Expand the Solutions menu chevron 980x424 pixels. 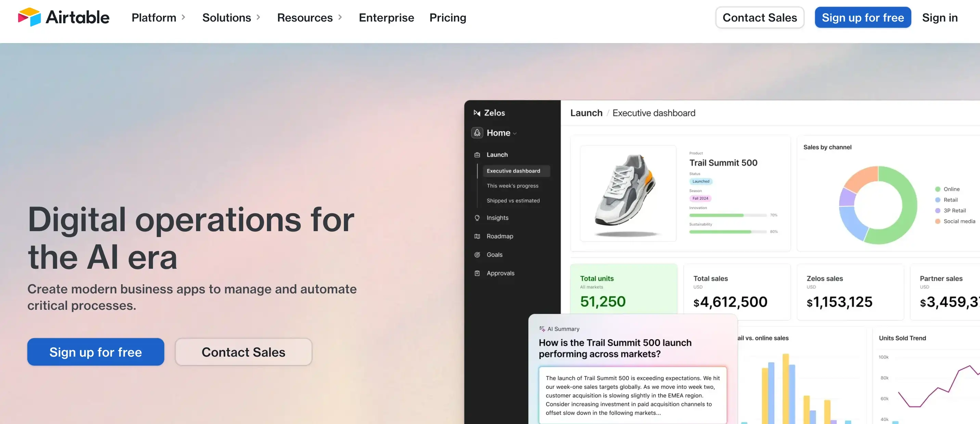(258, 17)
